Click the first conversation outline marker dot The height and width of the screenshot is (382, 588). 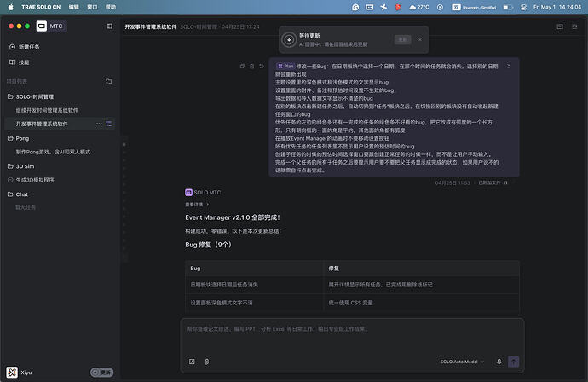[x=124, y=144]
